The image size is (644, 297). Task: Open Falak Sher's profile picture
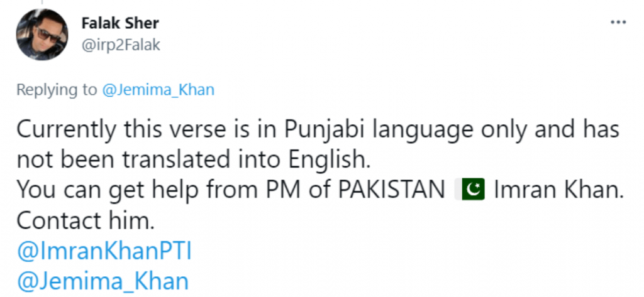tap(42, 35)
